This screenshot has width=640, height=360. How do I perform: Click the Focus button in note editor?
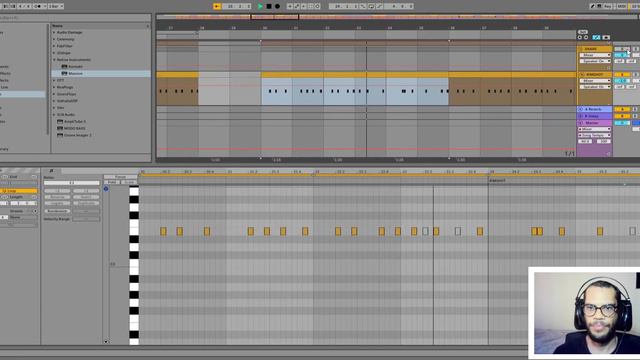tap(120, 177)
